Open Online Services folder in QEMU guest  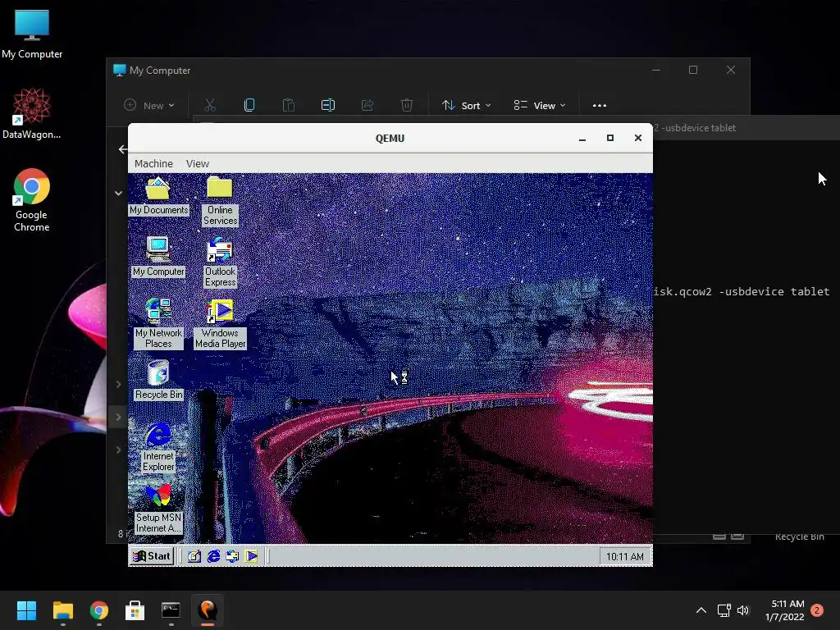click(x=220, y=201)
